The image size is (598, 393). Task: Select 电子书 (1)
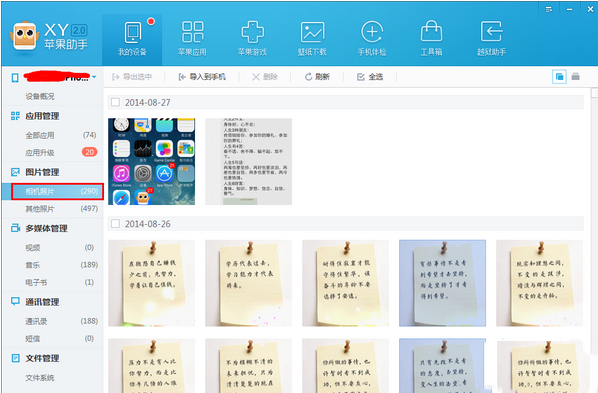(x=53, y=282)
